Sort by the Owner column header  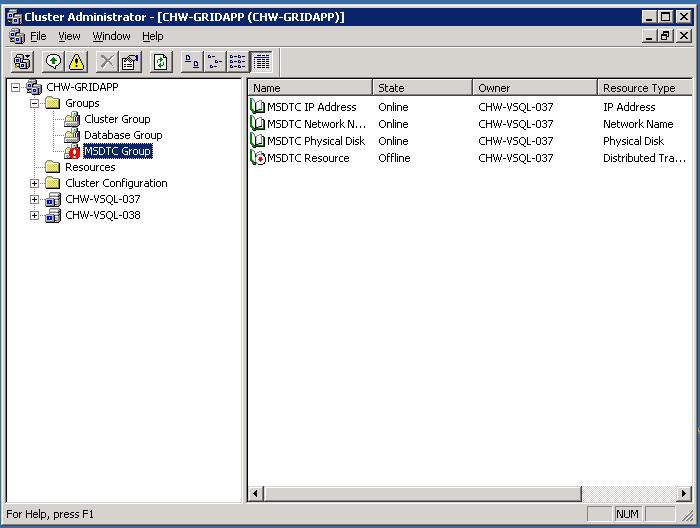coord(535,88)
